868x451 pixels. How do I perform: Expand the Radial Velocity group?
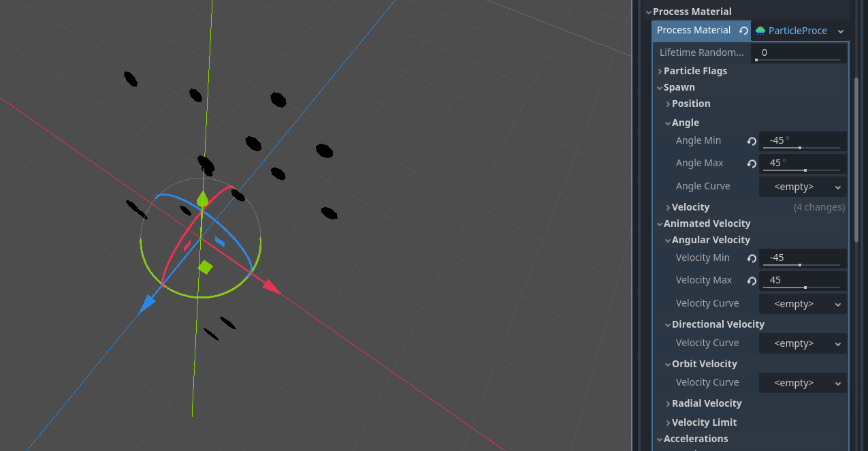tap(706, 403)
